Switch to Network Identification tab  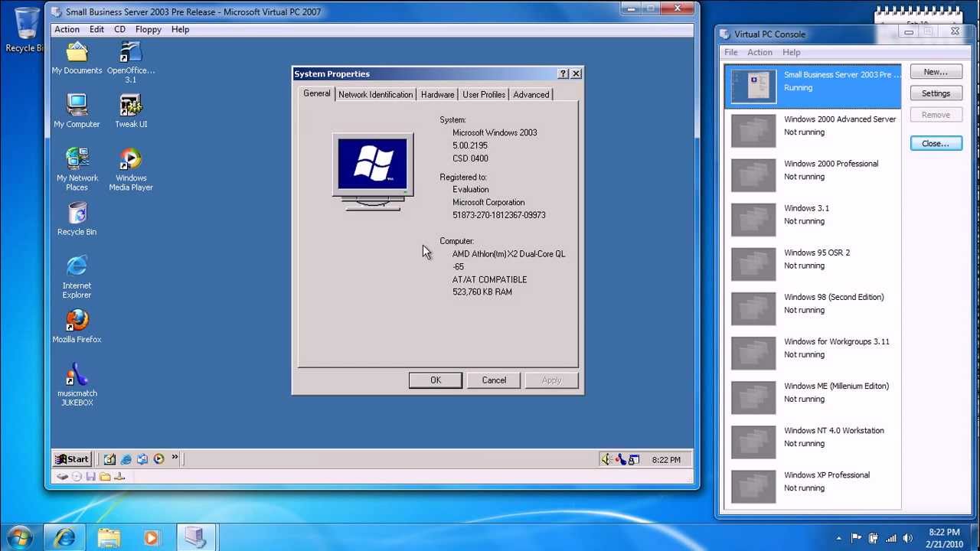click(x=375, y=94)
